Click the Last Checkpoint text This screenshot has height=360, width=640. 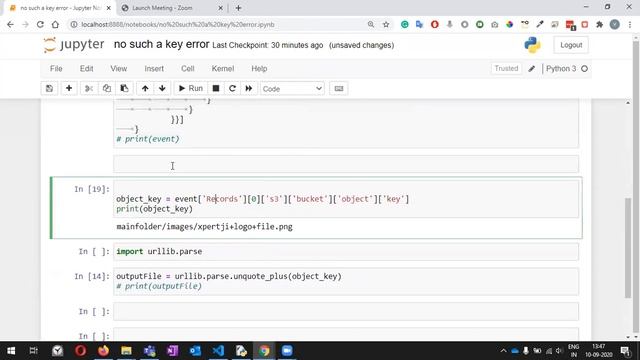point(268,45)
